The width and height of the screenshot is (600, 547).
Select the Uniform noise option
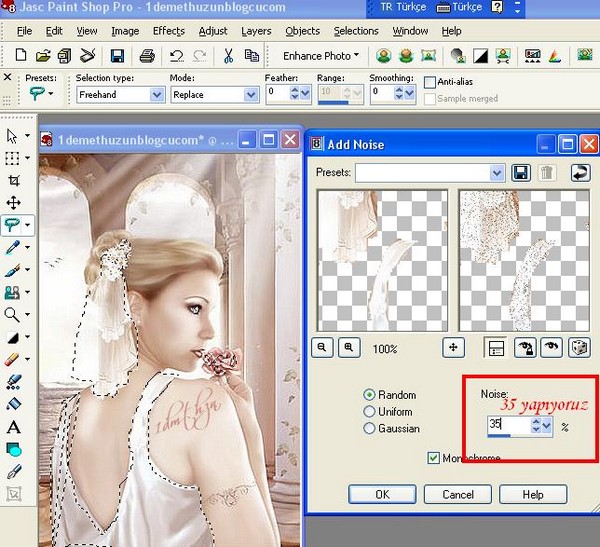coord(370,411)
